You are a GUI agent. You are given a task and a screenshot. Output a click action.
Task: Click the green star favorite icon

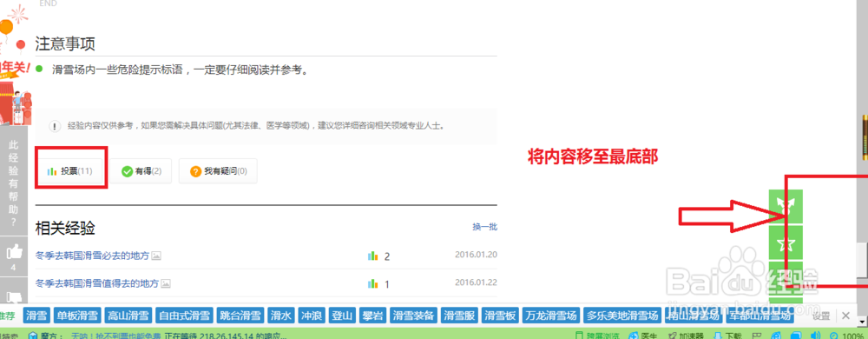coord(786,242)
